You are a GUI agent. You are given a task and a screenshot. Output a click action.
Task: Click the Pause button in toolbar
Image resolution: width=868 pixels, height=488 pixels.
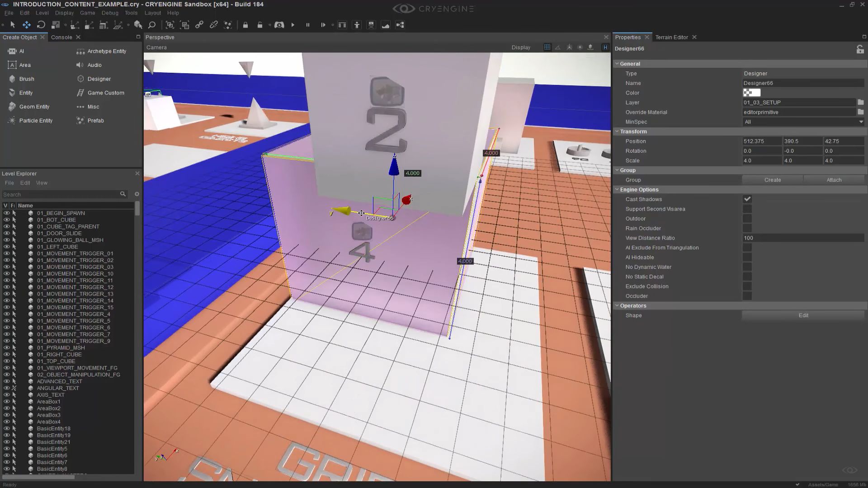tap(308, 25)
